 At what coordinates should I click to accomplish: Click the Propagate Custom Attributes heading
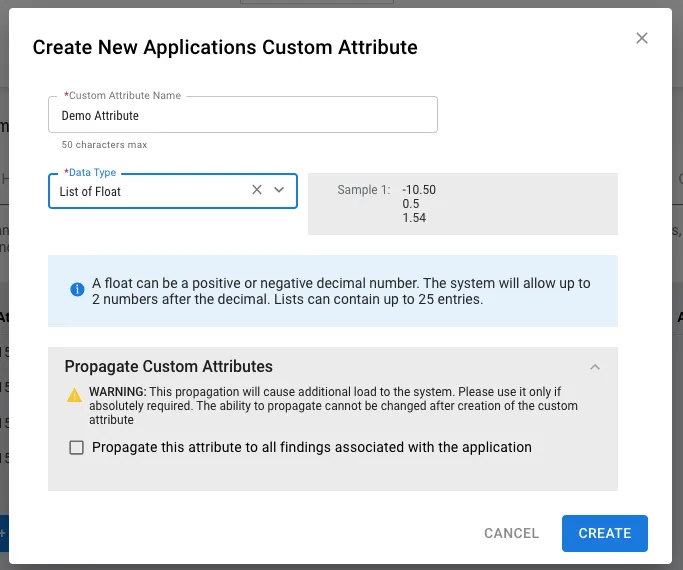169,366
